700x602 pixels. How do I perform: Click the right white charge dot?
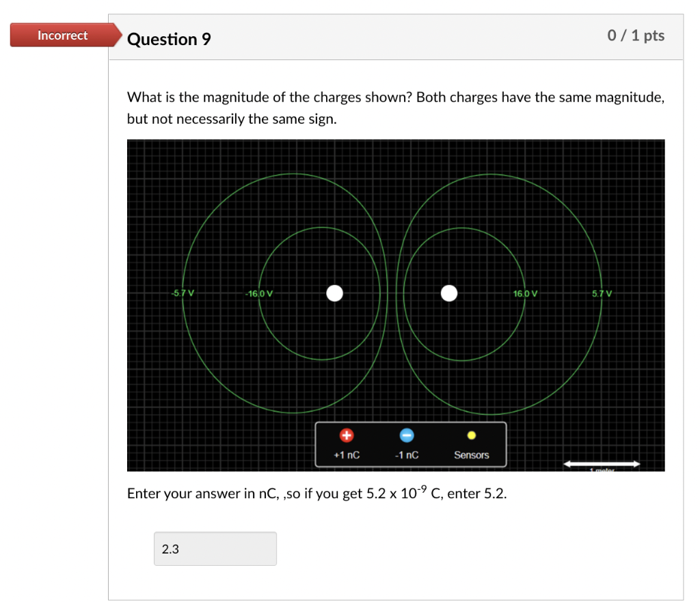(448, 293)
